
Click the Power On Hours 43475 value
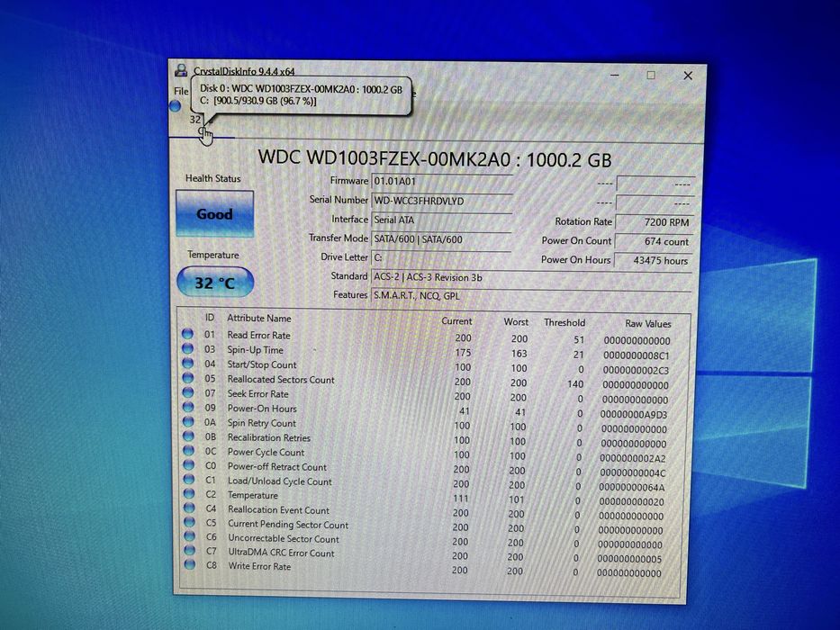[x=654, y=261]
